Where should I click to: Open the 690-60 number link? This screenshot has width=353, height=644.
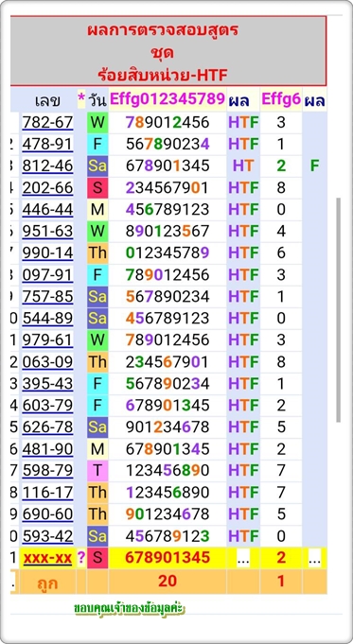[x=47, y=514]
